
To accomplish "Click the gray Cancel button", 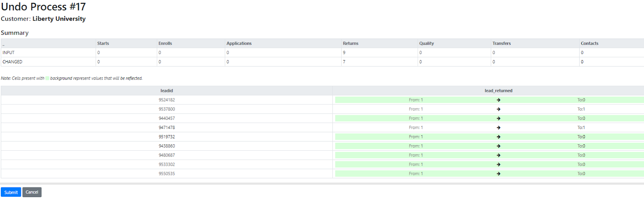I will [x=32, y=192].
